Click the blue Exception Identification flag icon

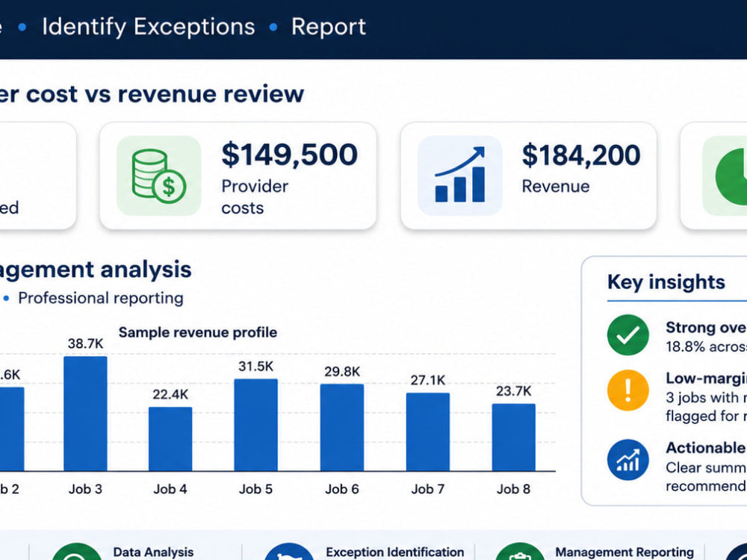(289, 552)
